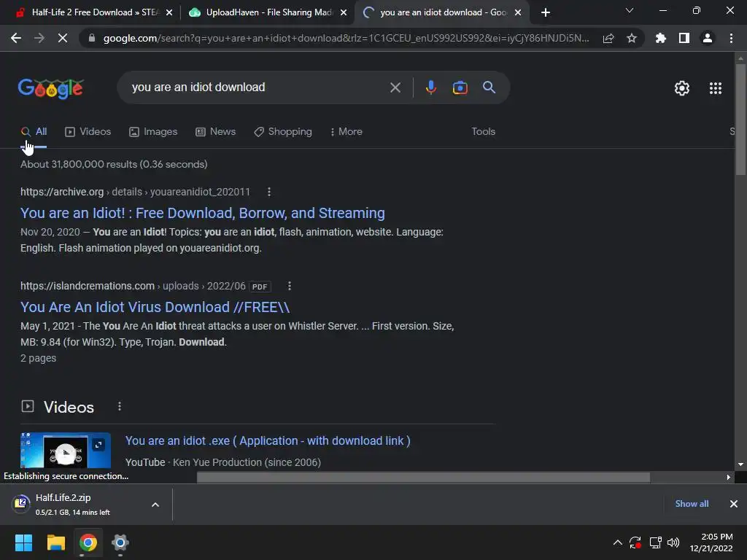Click the sync update tray icon

(635, 542)
